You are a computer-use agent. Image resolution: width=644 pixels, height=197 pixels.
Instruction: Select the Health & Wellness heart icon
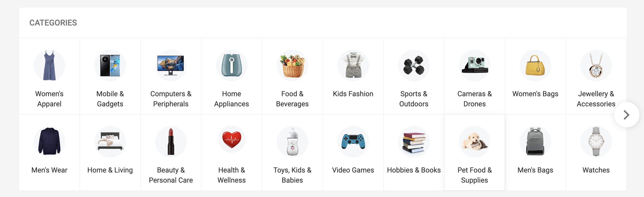[232, 141]
